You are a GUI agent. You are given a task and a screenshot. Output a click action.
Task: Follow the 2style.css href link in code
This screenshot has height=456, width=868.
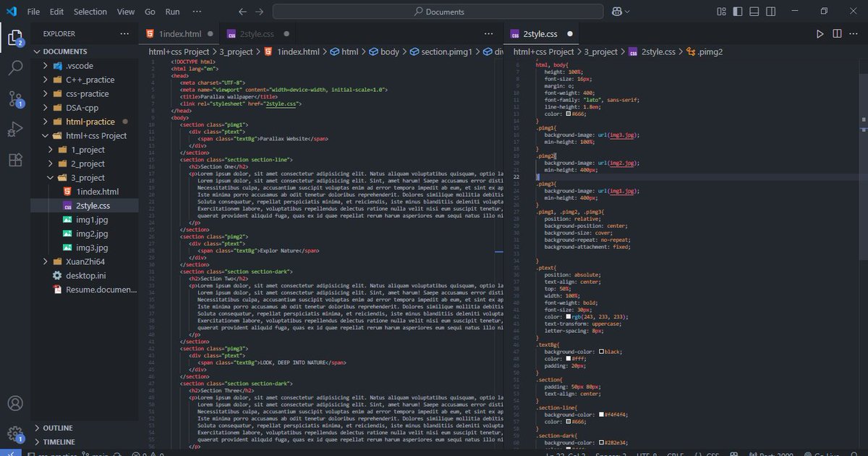tap(281, 104)
